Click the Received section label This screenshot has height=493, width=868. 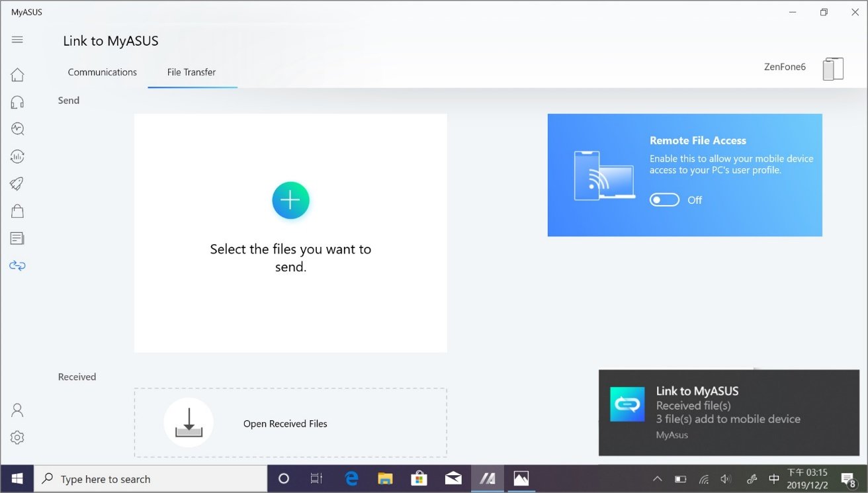(77, 377)
